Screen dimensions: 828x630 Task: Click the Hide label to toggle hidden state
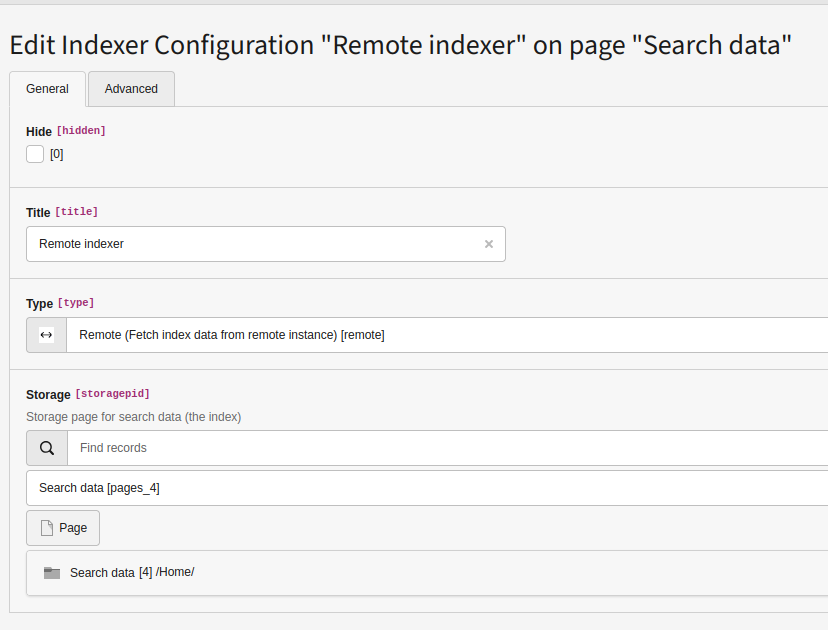[x=38, y=131]
